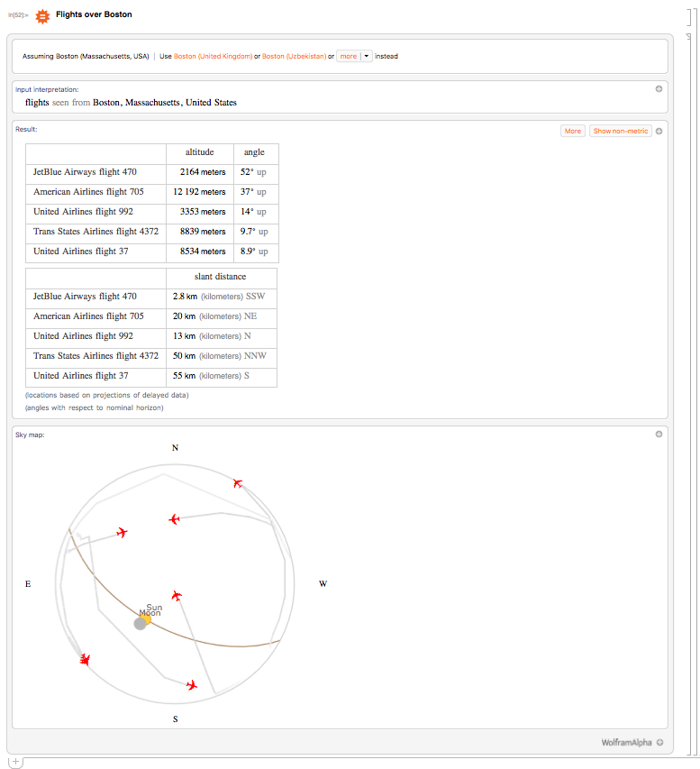Click the '52° up' angle cell

253,172
